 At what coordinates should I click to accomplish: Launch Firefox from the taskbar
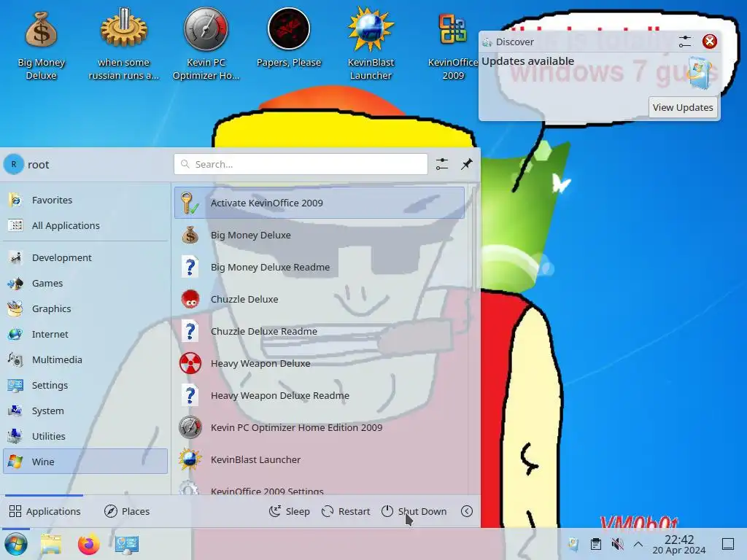(88, 544)
